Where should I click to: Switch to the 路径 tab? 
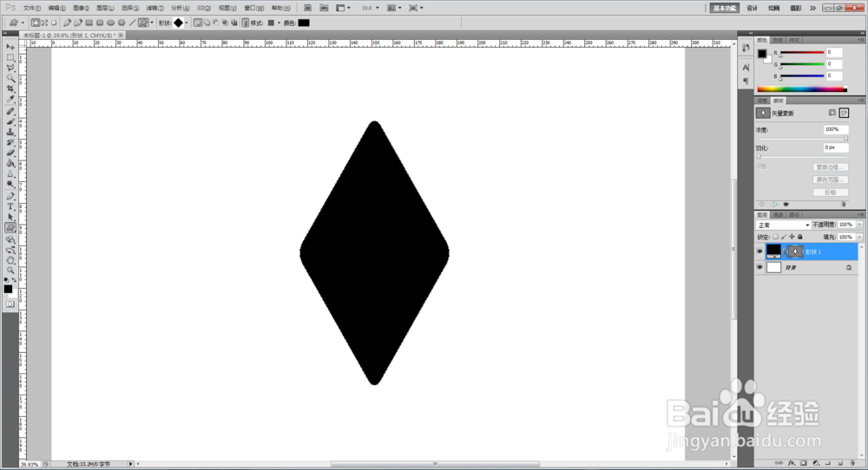[x=794, y=214]
